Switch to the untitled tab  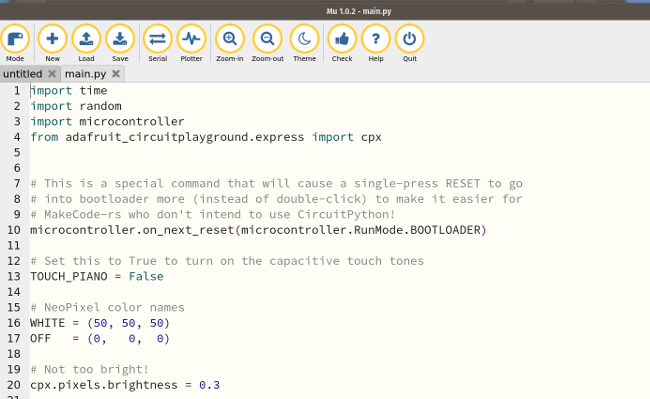coord(23,74)
